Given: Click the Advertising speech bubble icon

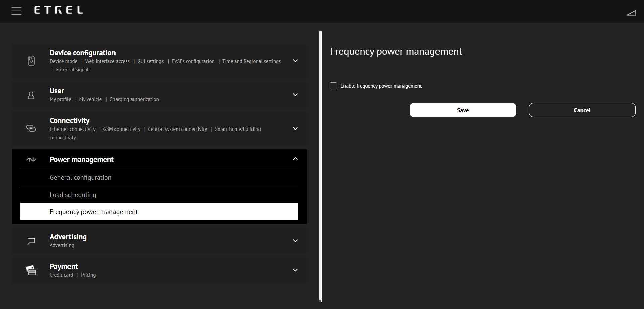Looking at the screenshot, I should 31,241.
